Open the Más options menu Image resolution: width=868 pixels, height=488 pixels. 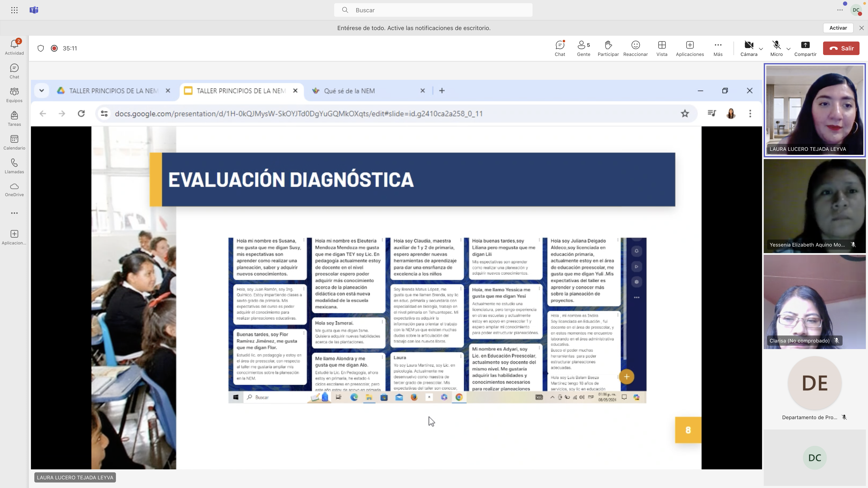(x=718, y=49)
